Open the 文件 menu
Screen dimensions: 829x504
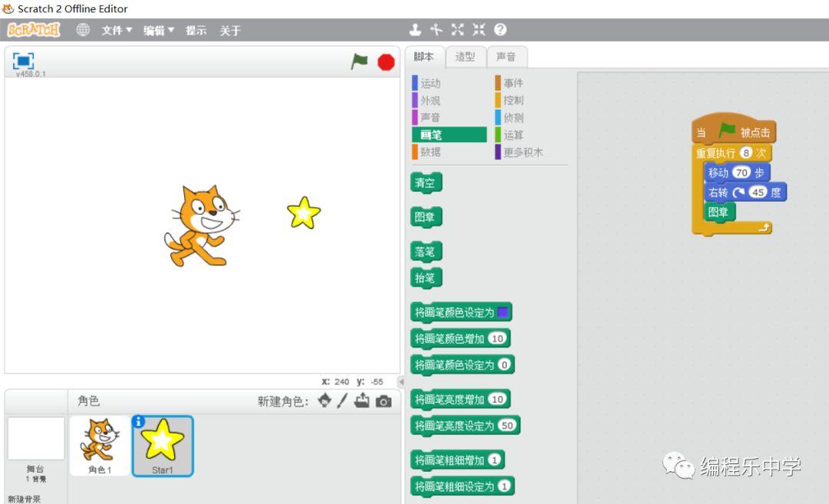click(x=117, y=30)
